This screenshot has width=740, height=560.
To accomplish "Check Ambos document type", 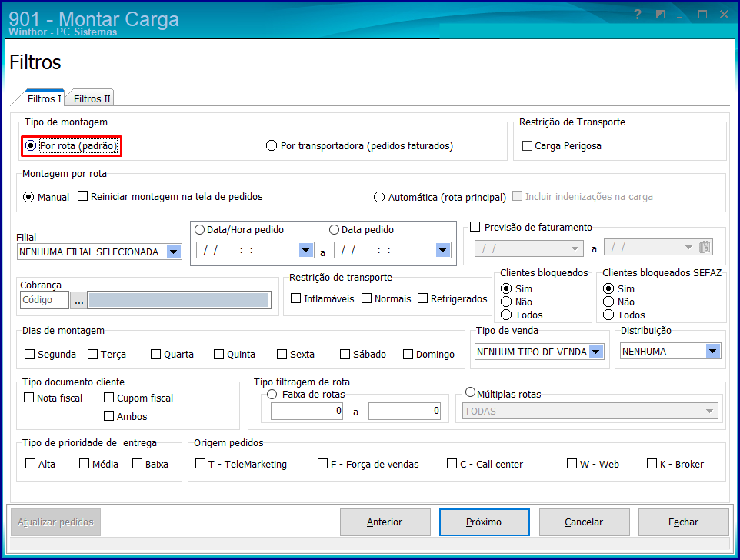I will pyautogui.click(x=109, y=415).
